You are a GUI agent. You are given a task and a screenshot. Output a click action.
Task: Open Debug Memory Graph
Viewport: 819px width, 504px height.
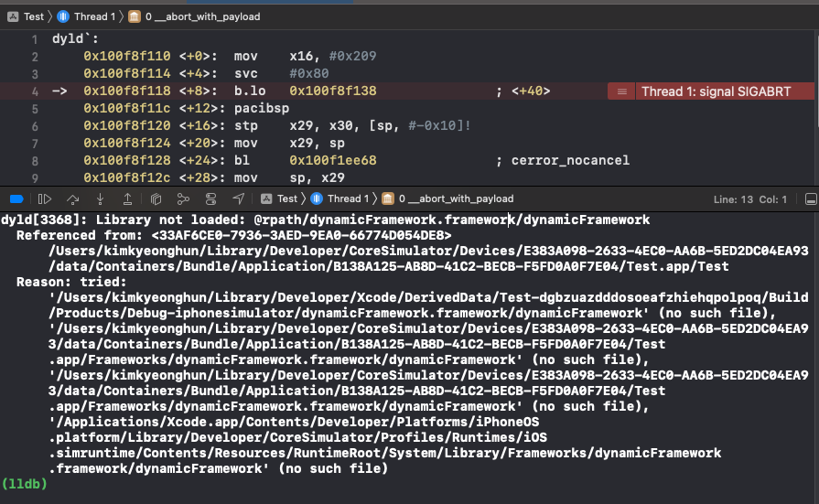(183, 199)
